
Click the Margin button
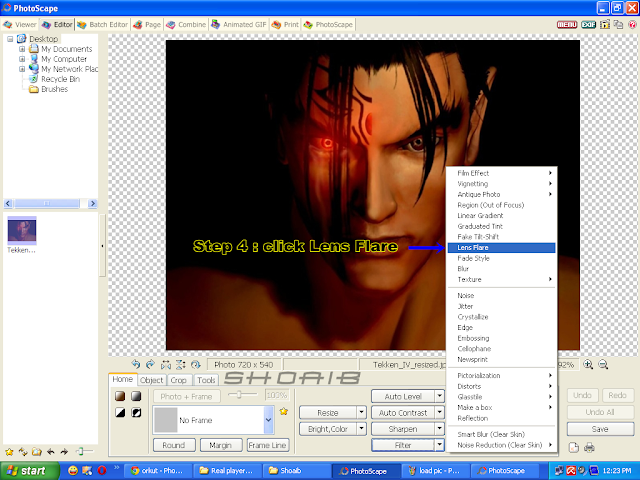click(x=221, y=445)
